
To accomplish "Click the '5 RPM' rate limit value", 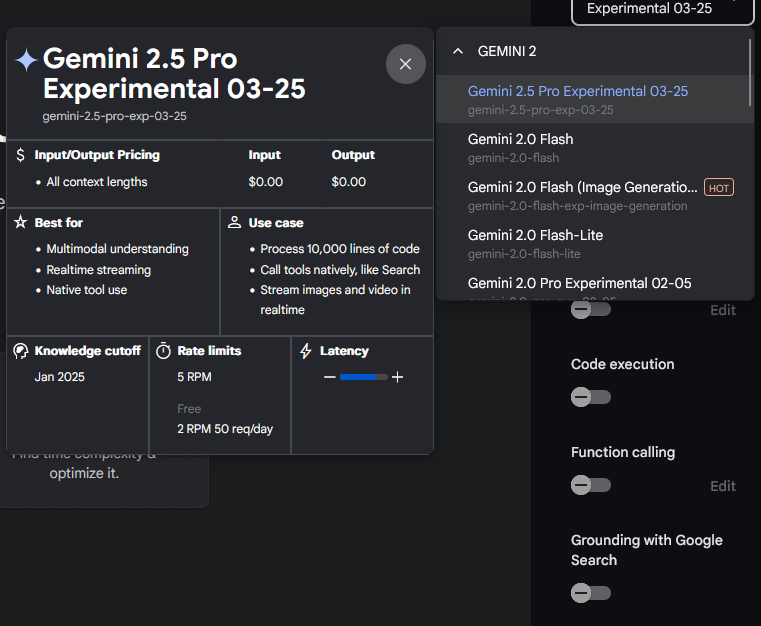I will (x=194, y=377).
